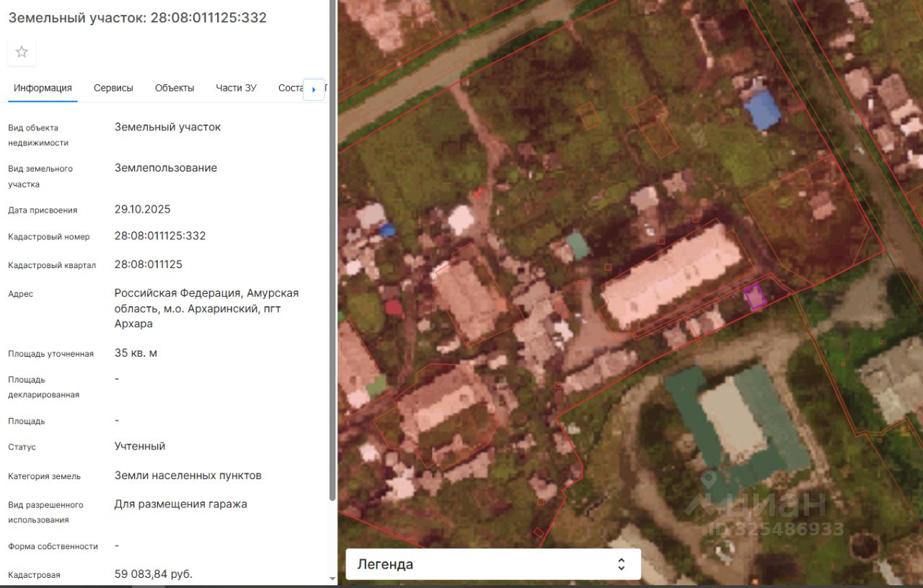This screenshot has height=588, width=923.
Task: Switch to the Сервисы tab
Action: (x=113, y=88)
